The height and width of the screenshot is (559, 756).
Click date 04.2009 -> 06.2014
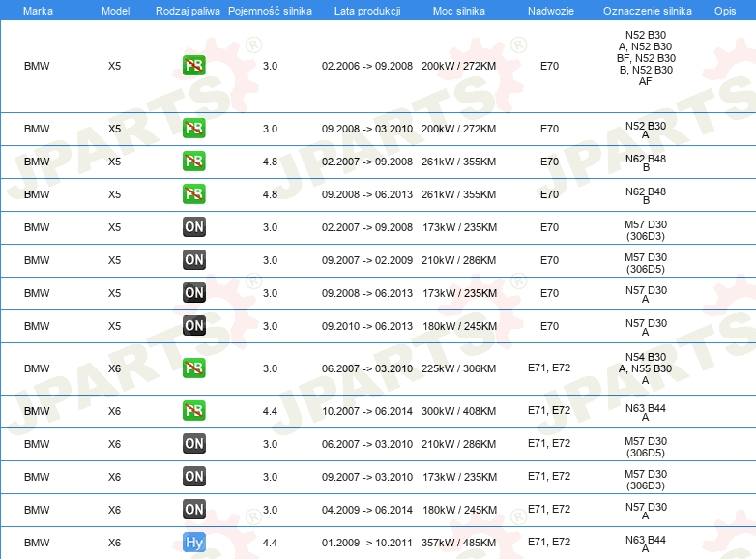tap(367, 510)
